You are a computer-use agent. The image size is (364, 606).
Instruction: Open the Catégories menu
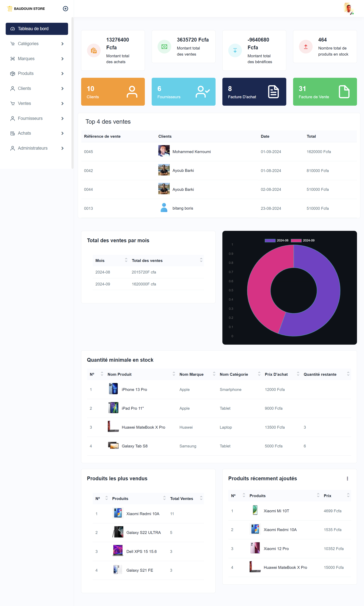pos(37,44)
